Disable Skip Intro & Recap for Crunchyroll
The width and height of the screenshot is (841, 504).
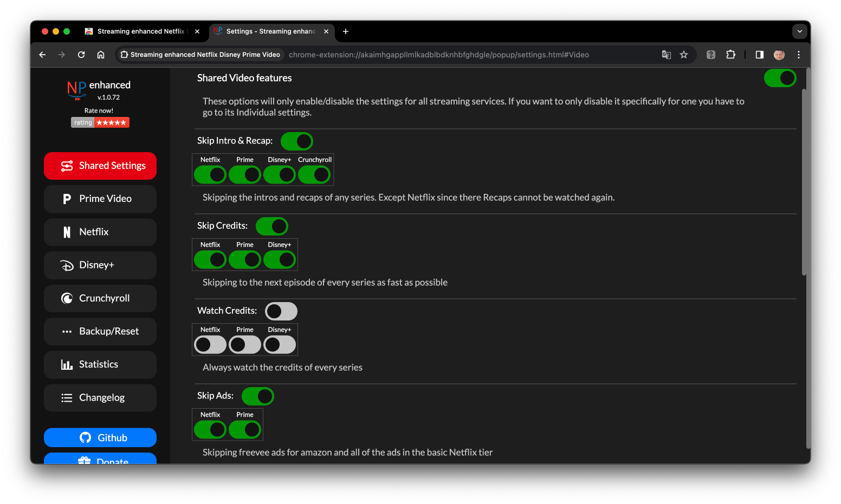(314, 175)
